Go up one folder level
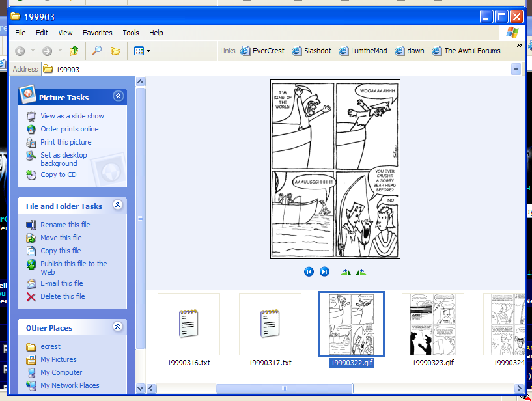532x401 pixels. tap(74, 51)
